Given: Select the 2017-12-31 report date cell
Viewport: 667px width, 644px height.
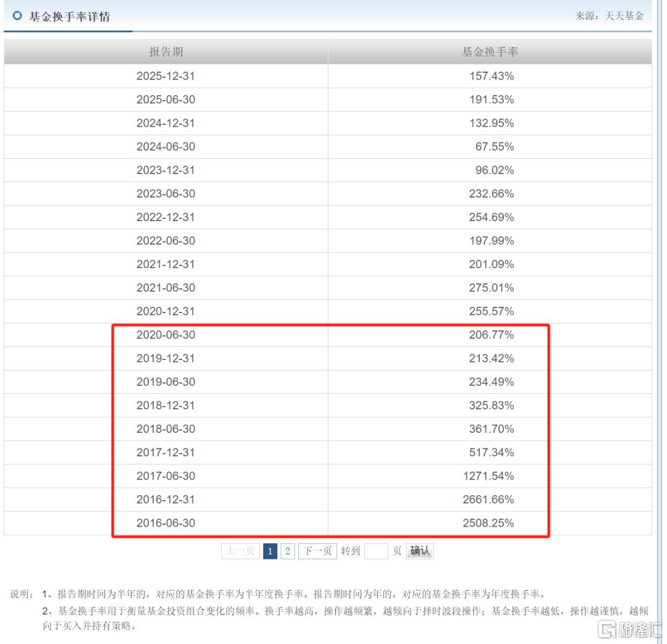Looking at the screenshot, I should pyautogui.click(x=166, y=453).
